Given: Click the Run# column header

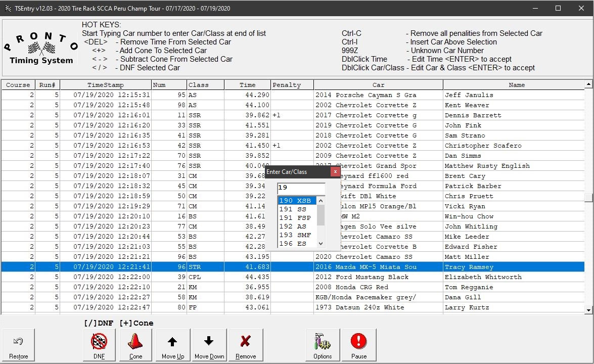Looking at the screenshot, I should pos(48,85).
